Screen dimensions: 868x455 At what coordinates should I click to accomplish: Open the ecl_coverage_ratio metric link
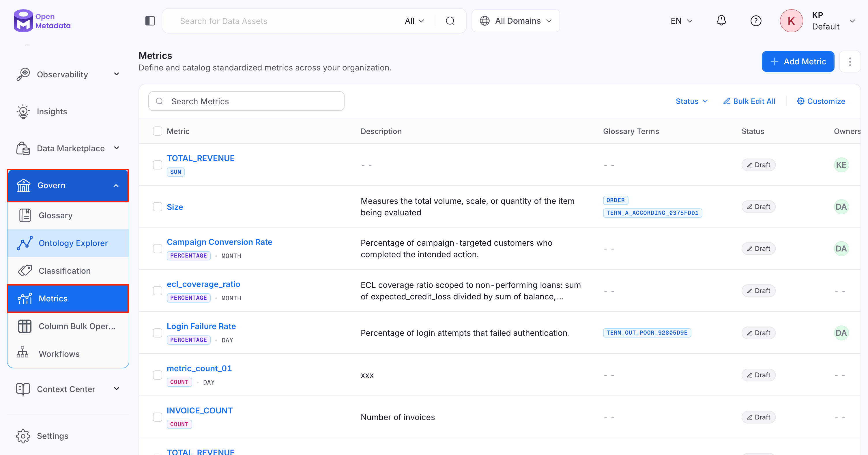[x=203, y=284]
